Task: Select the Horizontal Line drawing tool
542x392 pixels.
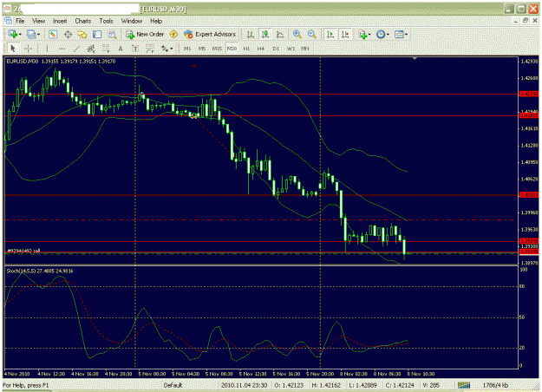Action: click(x=62, y=49)
